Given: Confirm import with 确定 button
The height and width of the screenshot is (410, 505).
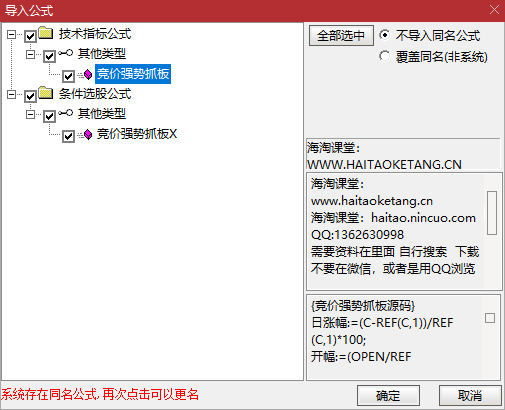Looking at the screenshot, I should (x=388, y=396).
